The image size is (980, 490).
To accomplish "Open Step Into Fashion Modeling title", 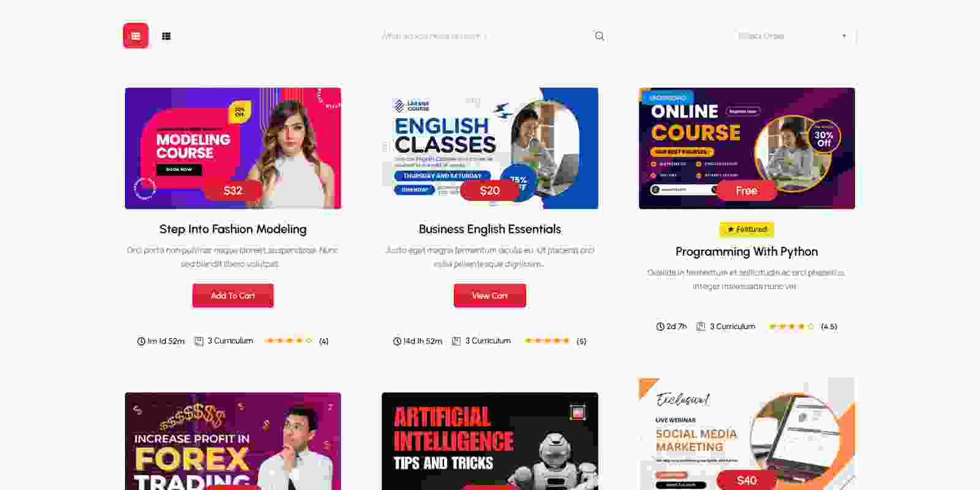I will click(x=233, y=229).
